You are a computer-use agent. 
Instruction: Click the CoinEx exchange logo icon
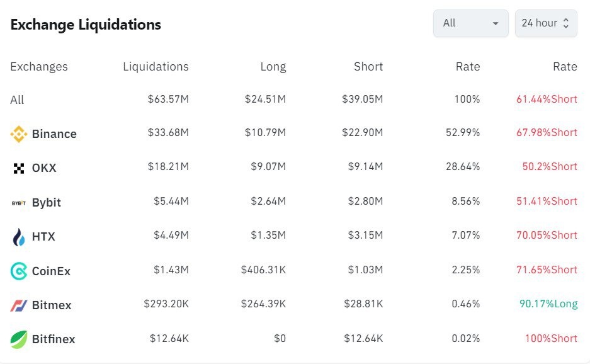tap(19, 271)
